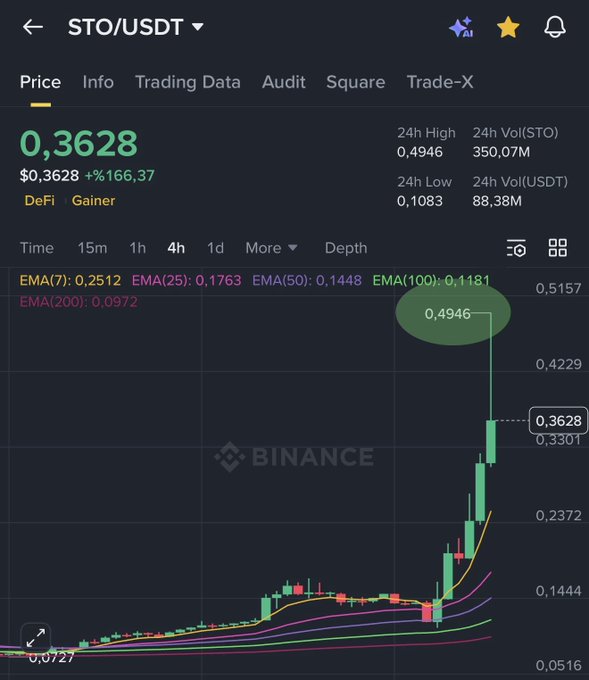Tap the 0,5157 price axis label

pyautogui.click(x=558, y=288)
